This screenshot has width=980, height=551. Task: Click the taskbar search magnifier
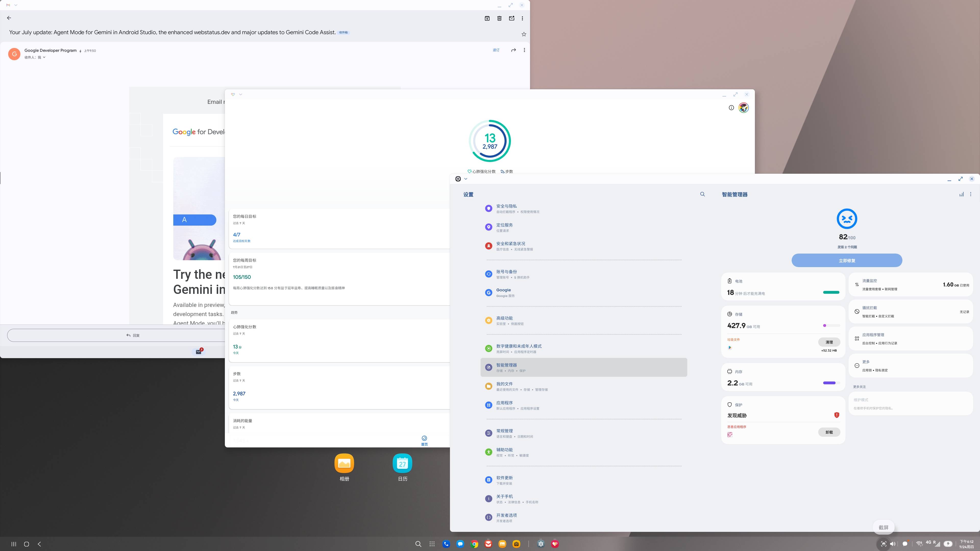click(418, 544)
